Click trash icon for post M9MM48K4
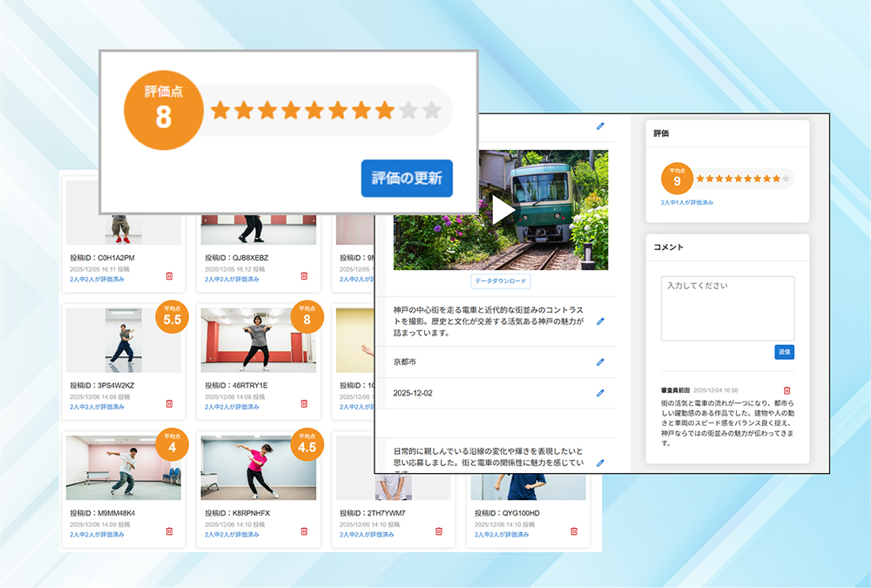The image size is (871, 588). (169, 531)
